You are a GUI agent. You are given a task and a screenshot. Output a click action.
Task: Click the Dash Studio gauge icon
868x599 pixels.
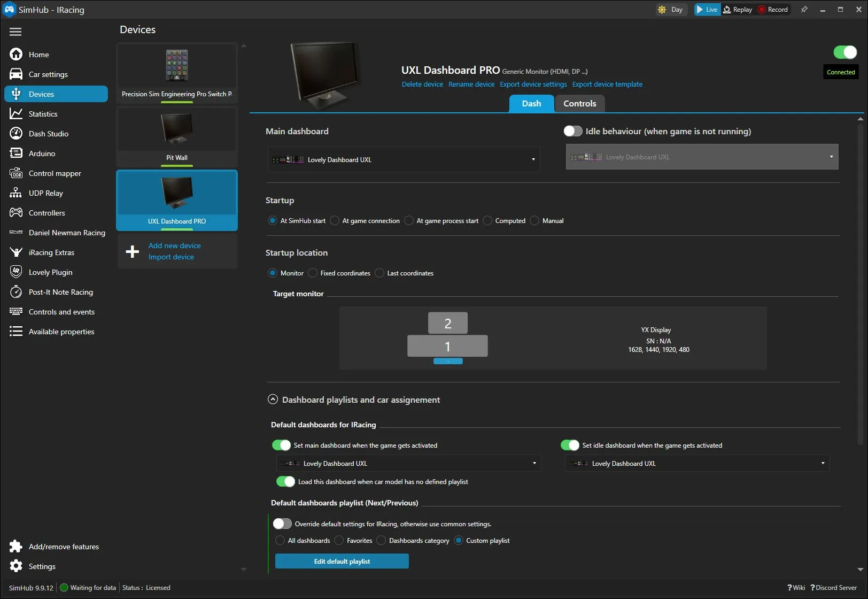coord(16,134)
